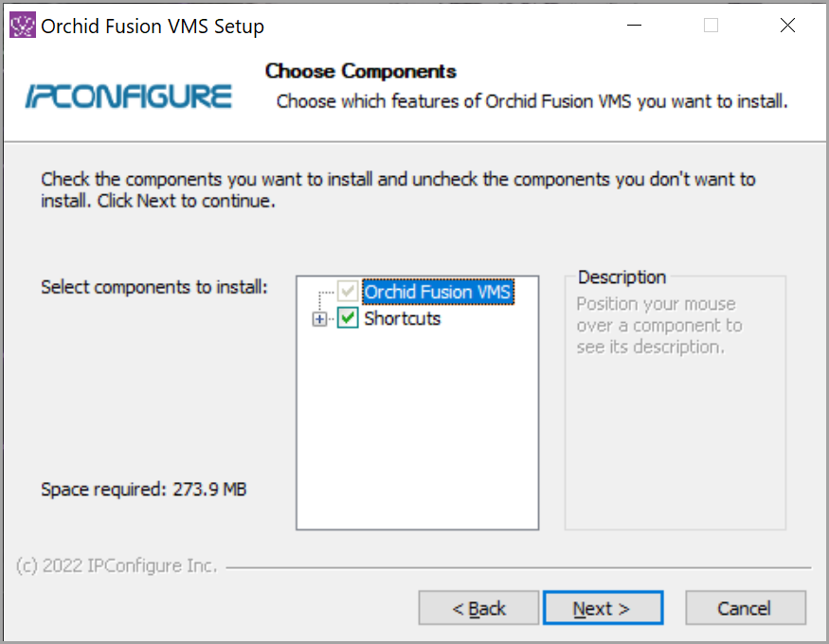Go back with the Back button
The width and height of the screenshot is (829, 644).
click(478, 608)
